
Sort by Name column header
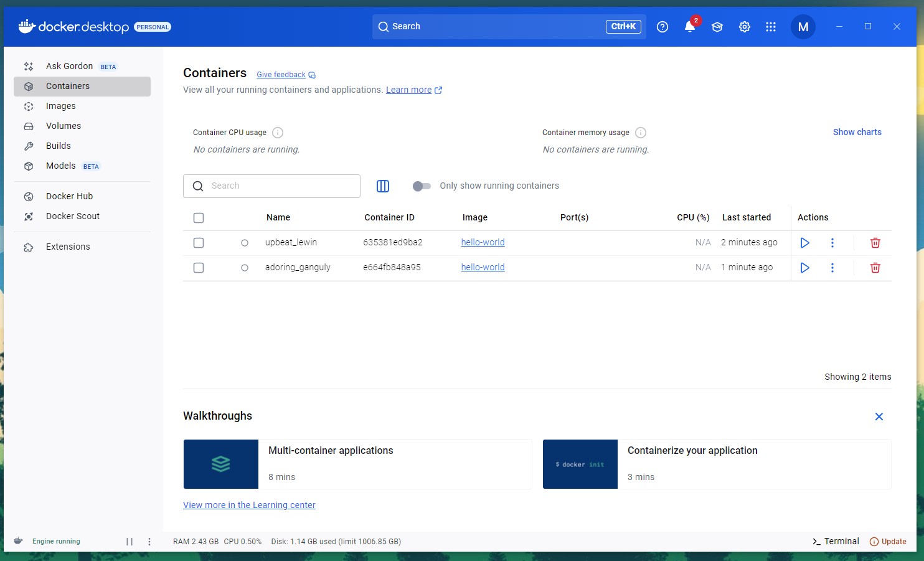(278, 217)
